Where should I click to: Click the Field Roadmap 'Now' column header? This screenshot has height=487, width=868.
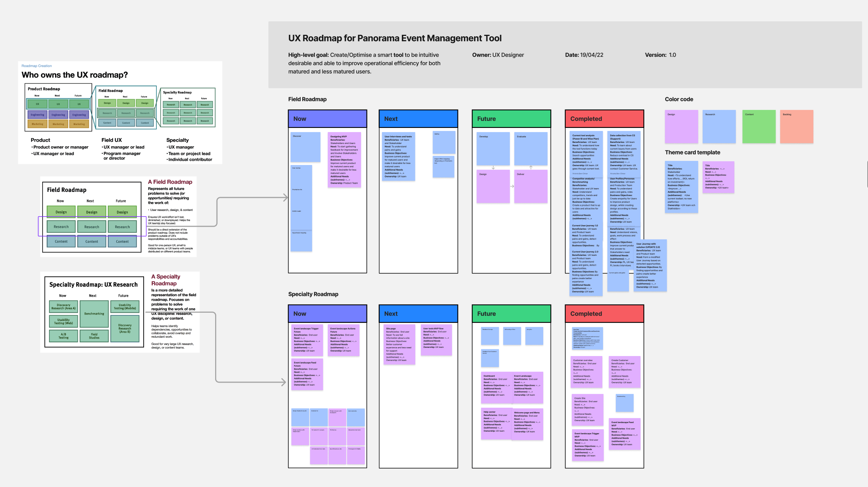327,119
